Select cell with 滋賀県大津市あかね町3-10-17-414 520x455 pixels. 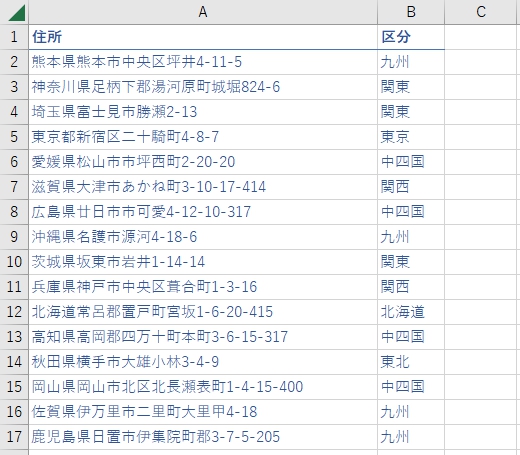(x=203, y=187)
